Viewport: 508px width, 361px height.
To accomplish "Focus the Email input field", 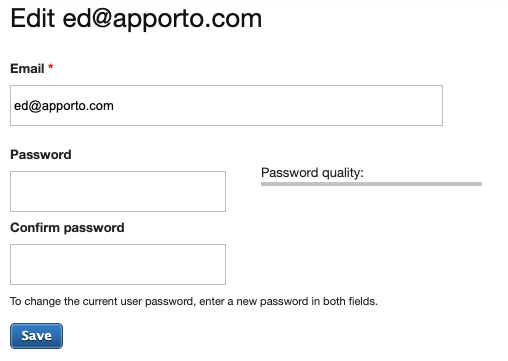I will click(x=226, y=105).
